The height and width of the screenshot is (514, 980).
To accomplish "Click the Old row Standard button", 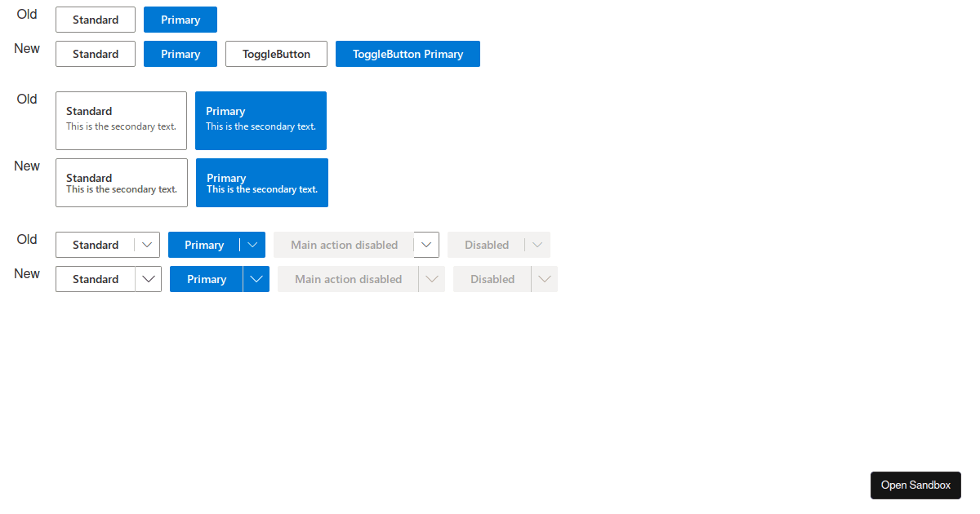I will coord(96,20).
